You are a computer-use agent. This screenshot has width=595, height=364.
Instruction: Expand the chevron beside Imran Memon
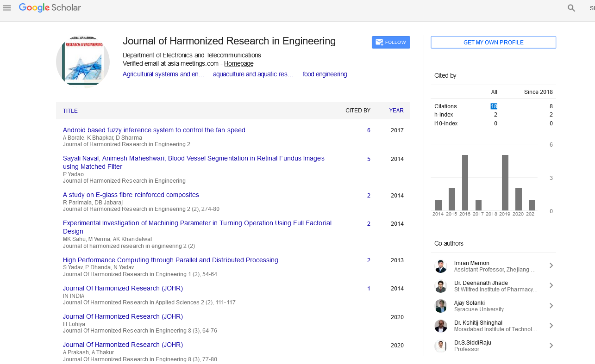(551, 265)
